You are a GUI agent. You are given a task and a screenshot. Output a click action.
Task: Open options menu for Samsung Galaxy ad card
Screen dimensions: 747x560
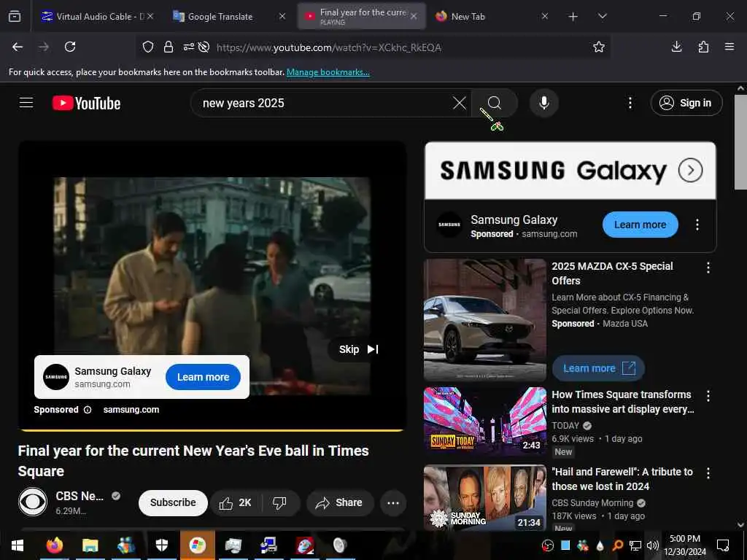pos(697,225)
